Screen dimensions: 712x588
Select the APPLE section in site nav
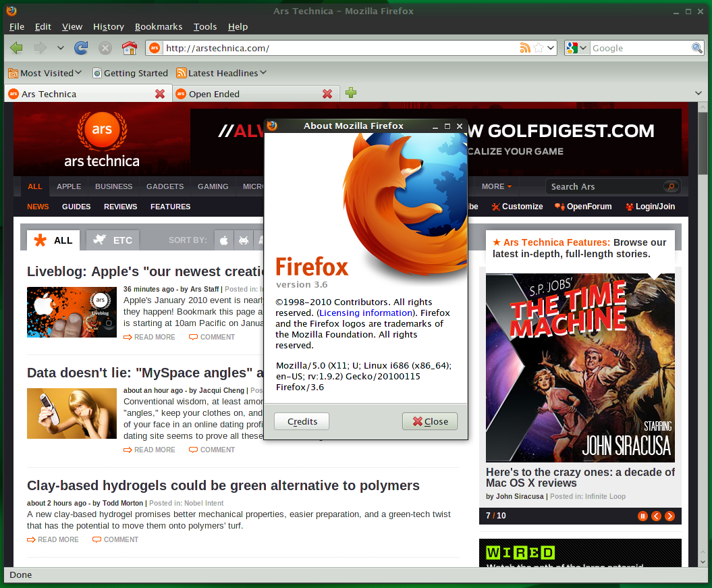[69, 186]
